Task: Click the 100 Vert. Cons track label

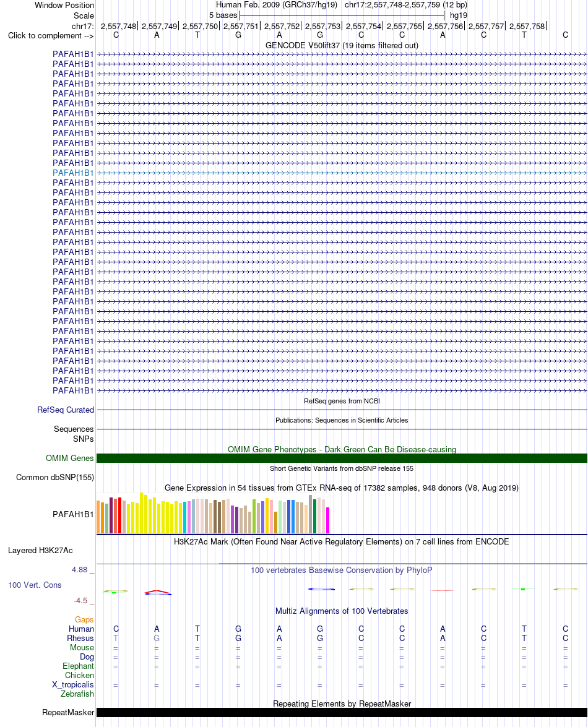Action: click(35, 585)
